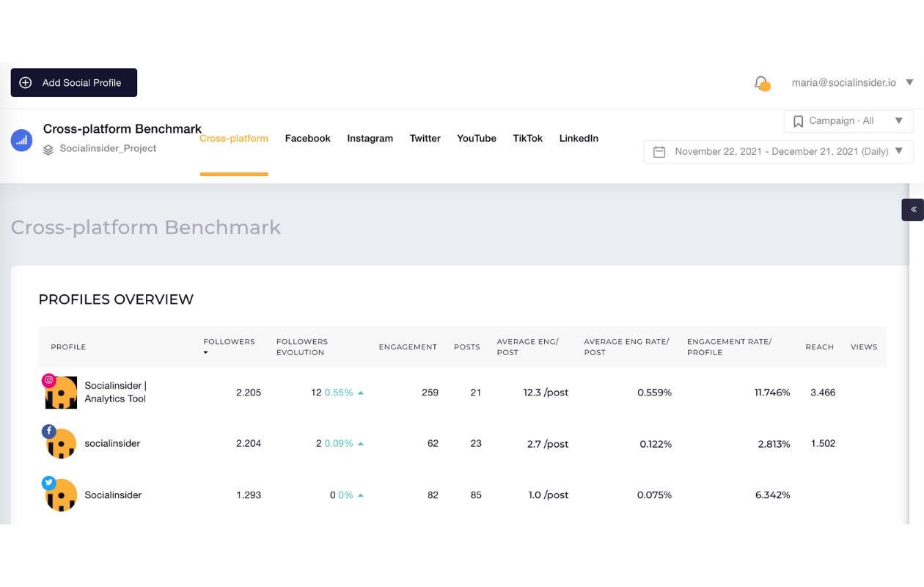
Task: Click the Socialinsider Twitter profile avatar
Action: (x=61, y=495)
